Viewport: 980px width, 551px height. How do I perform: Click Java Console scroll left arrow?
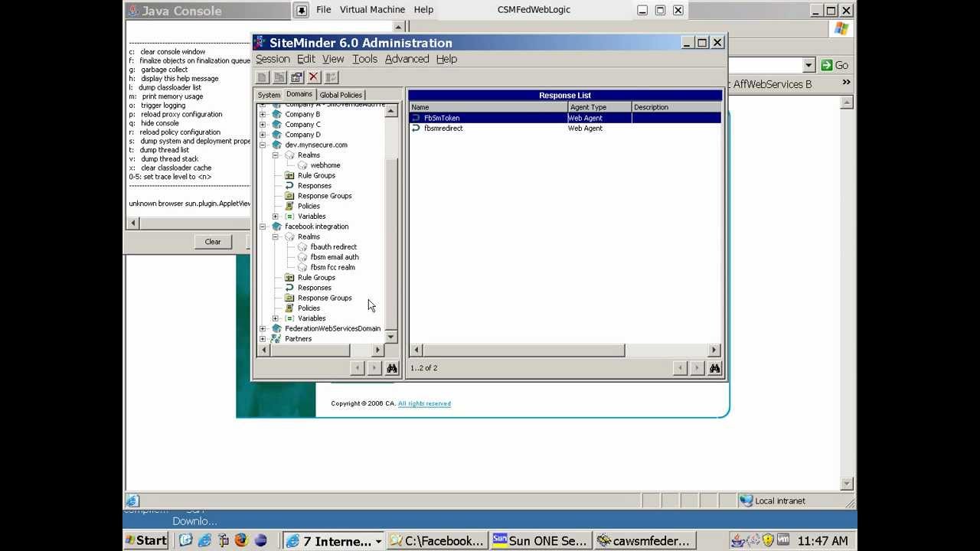point(133,223)
